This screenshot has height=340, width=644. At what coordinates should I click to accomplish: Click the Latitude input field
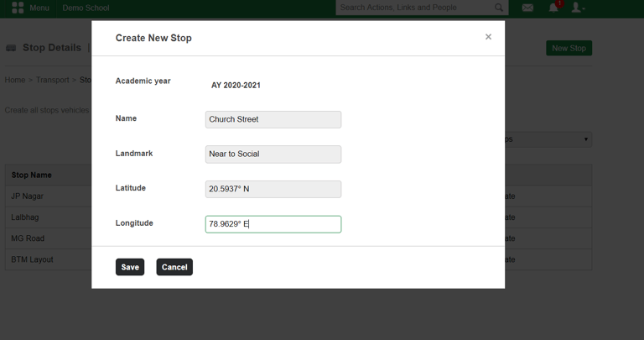pos(273,189)
